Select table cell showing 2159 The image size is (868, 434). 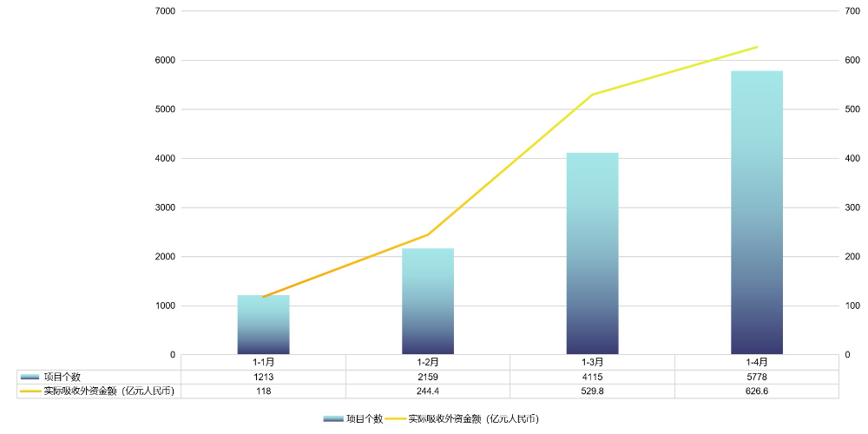428,377
